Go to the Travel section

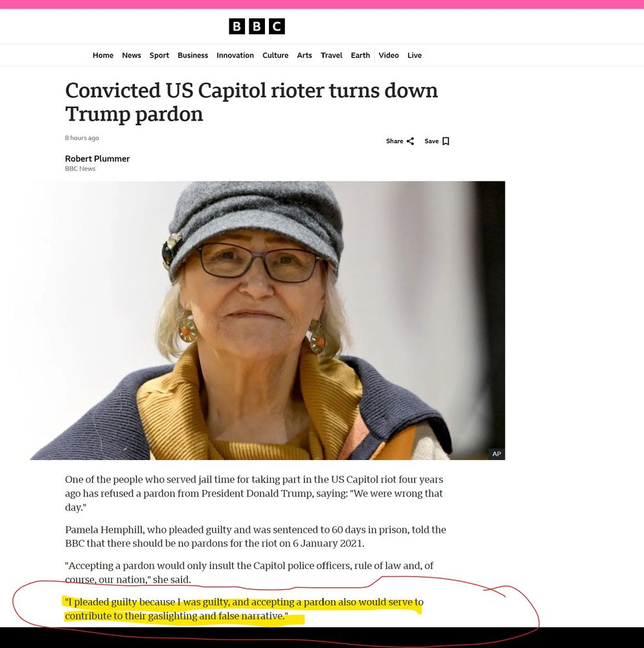pyautogui.click(x=331, y=55)
